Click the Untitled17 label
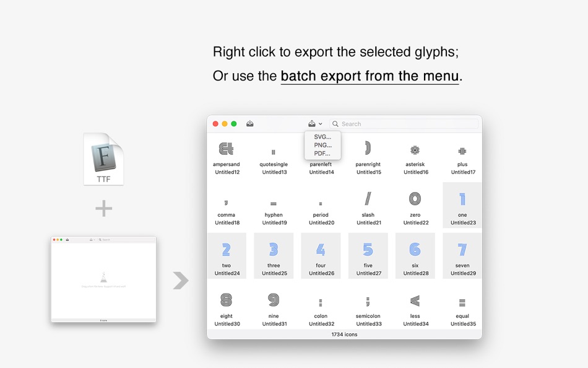The height and width of the screenshot is (368, 588). pos(463,172)
